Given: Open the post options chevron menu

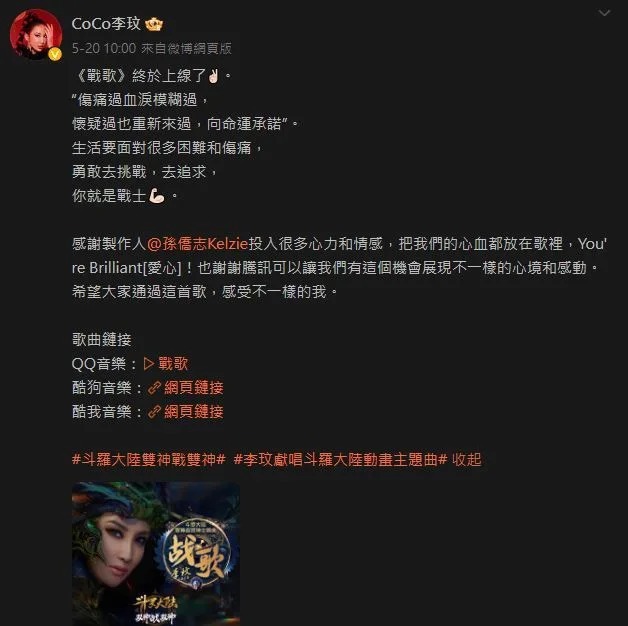Looking at the screenshot, I should pos(604,13).
